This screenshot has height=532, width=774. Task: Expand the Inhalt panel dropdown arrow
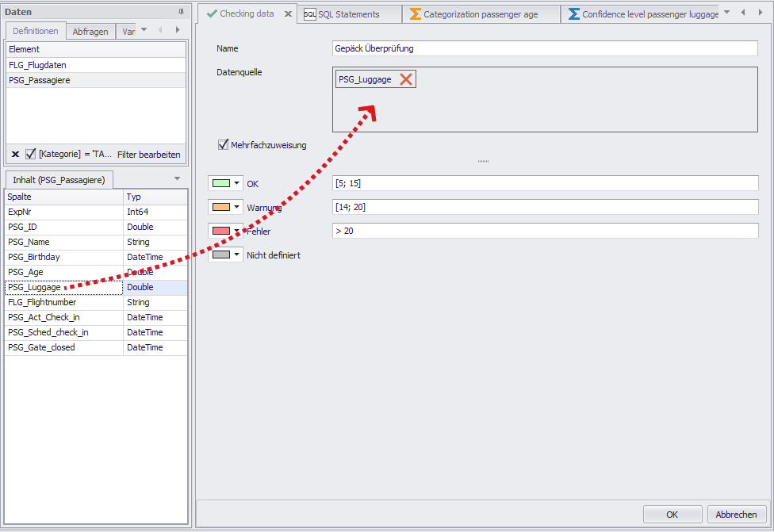177,178
